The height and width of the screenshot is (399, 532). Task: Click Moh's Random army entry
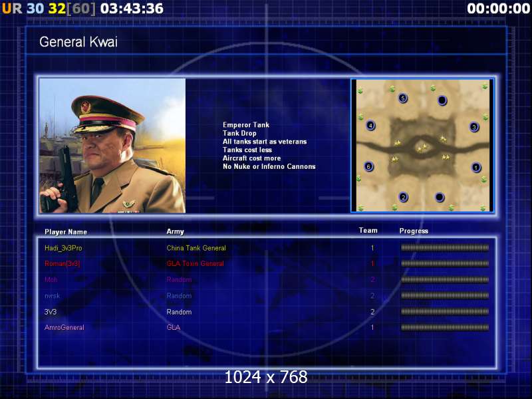(x=179, y=279)
